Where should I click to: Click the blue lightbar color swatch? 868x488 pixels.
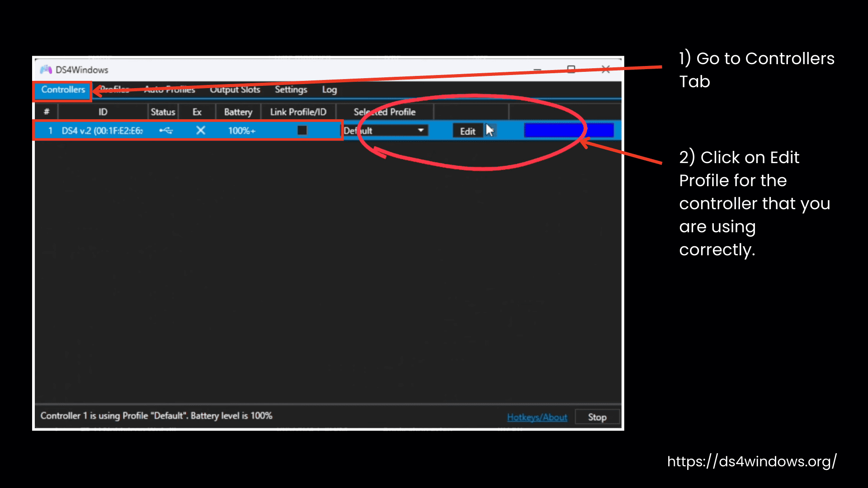(569, 130)
